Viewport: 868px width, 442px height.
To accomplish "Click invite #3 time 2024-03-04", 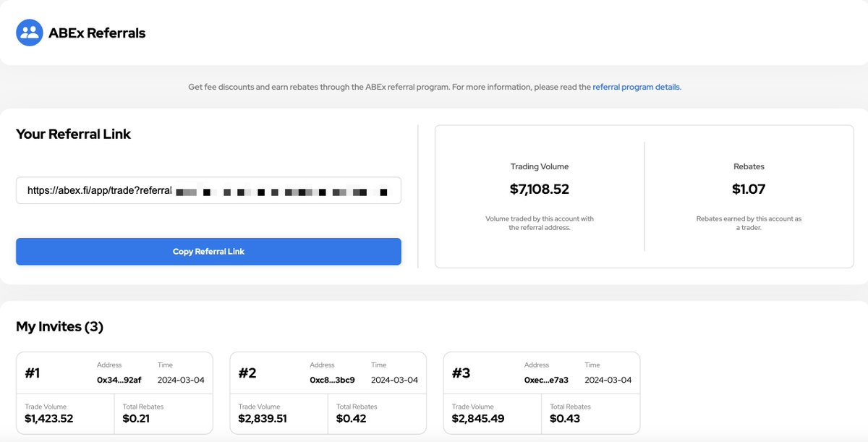I will pos(608,380).
